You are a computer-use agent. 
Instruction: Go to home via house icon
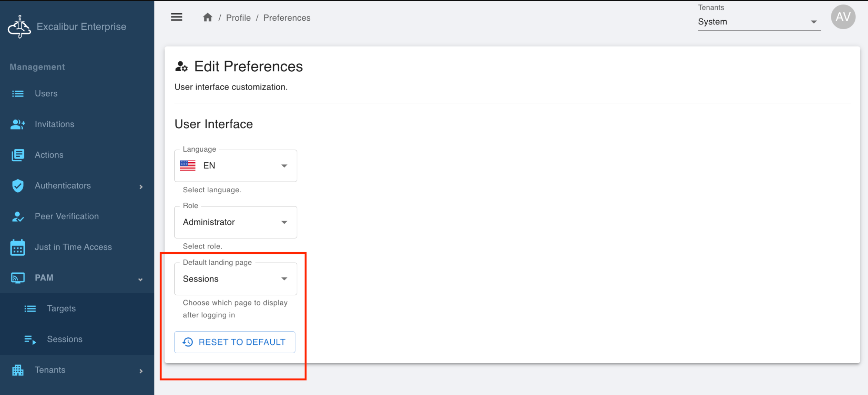pyautogui.click(x=207, y=17)
